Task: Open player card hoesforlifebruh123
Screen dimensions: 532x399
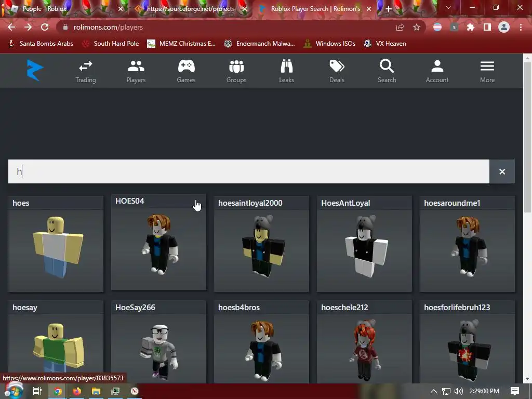Action: point(467,342)
